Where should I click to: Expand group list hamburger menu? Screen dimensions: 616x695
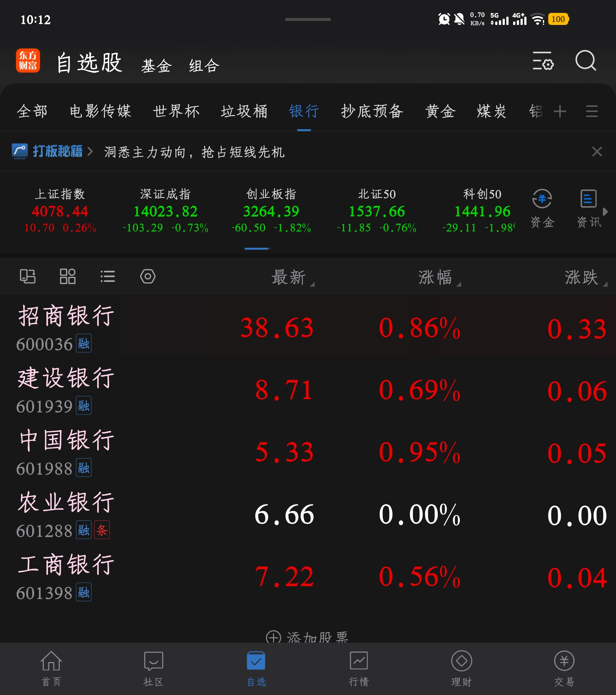point(592,111)
